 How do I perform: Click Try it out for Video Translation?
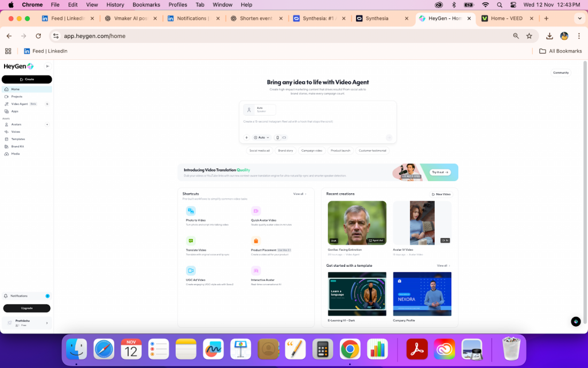(x=440, y=172)
